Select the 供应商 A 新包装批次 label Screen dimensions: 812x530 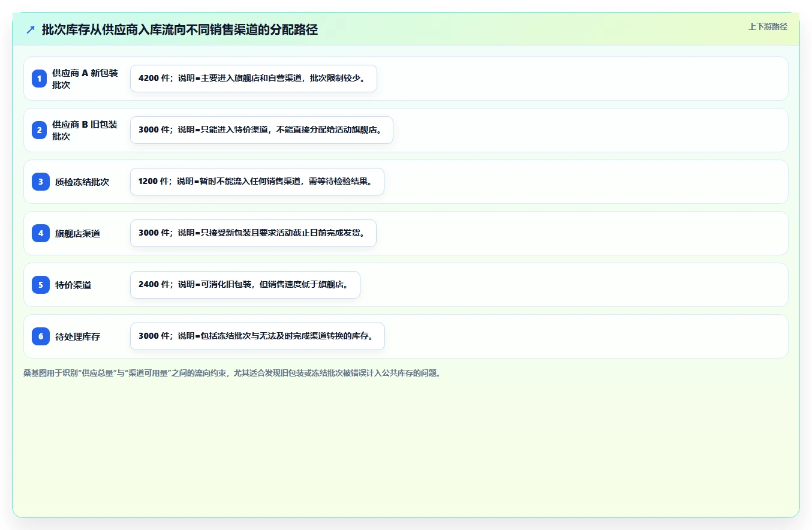(x=85, y=79)
